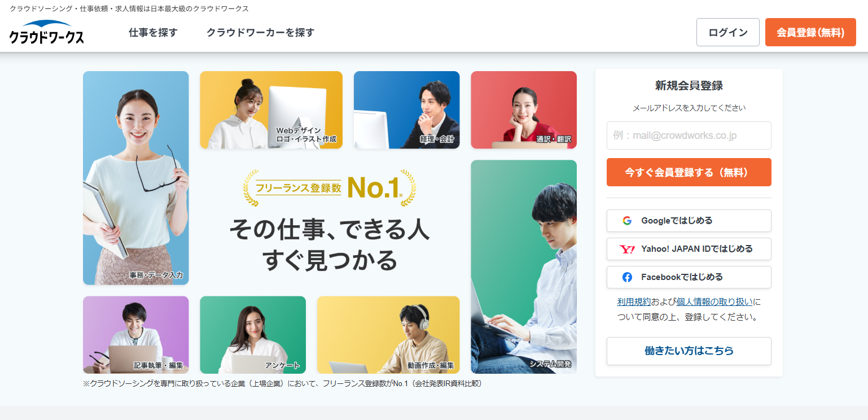Screen dimensions: 868x420
Task: Select the 経理・会計 image tile
Action: 406,110
